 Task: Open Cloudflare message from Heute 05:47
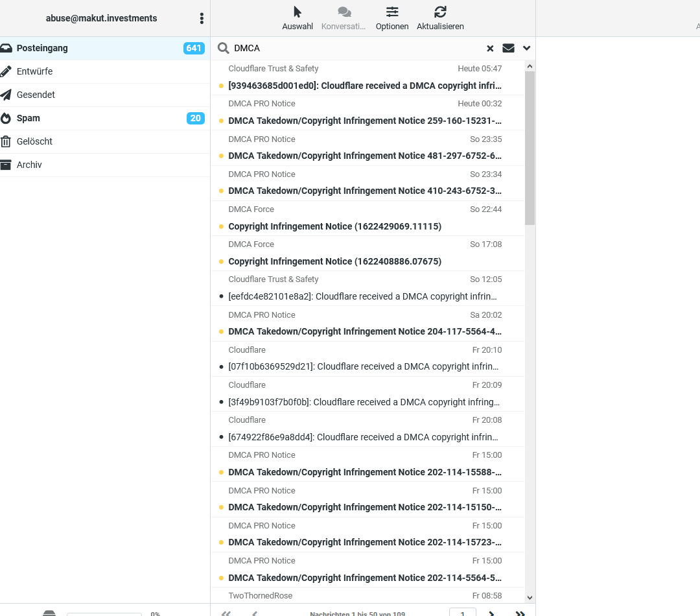[x=367, y=77]
